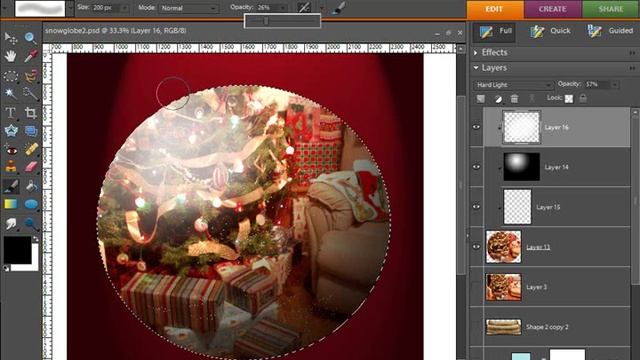Viewport: 640px width, 360px height.
Task: Show Shape 2 copy 2 visibility toggle
Action: click(x=476, y=327)
